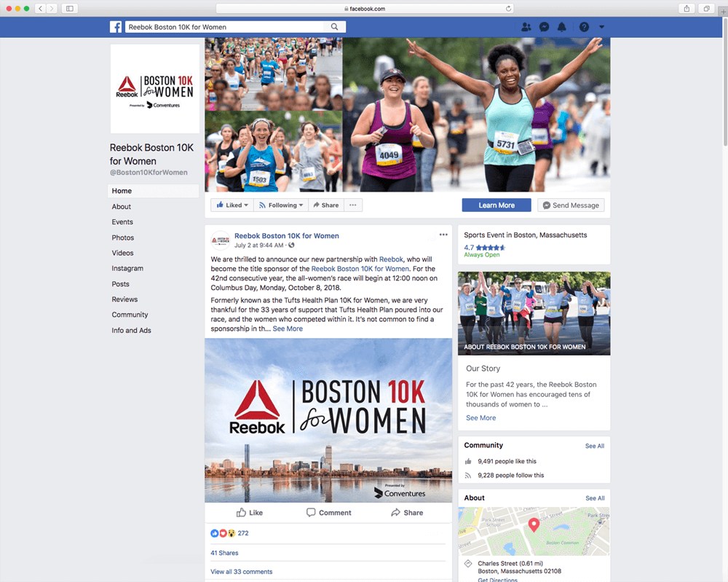Open the page's more options ellipsis

[x=353, y=205]
